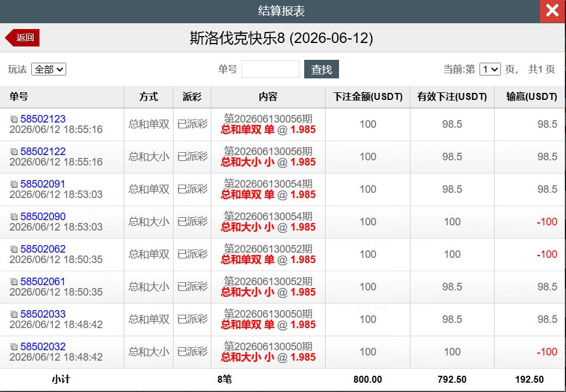Click the 下注金额(USDT) column header
This screenshot has width=566, height=392.
tap(367, 96)
